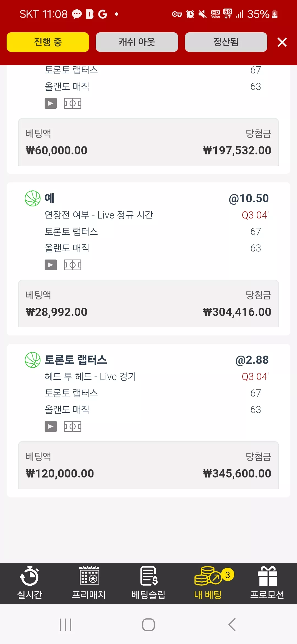297x644 pixels.
Task: Switch to the 캐쉬 아웃 tab
Action: pos(137,42)
